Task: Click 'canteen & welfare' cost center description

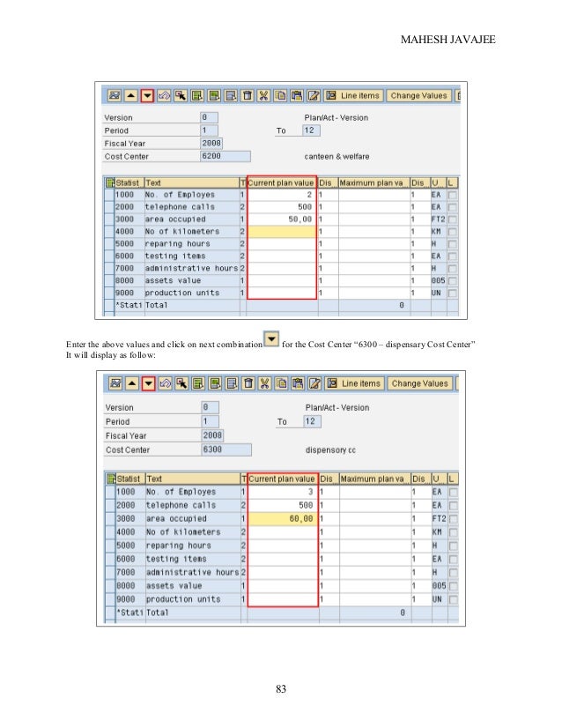Action: [x=336, y=157]
